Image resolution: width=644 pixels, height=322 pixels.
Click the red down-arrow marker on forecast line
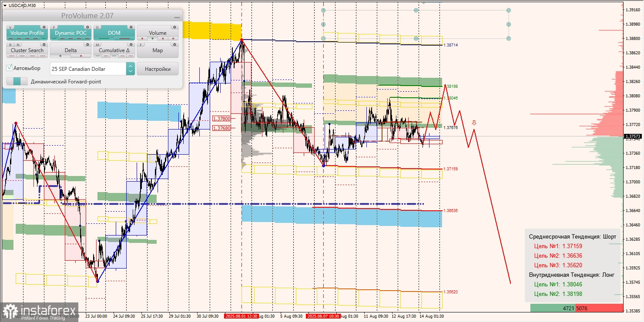click(x=474, y=123)
